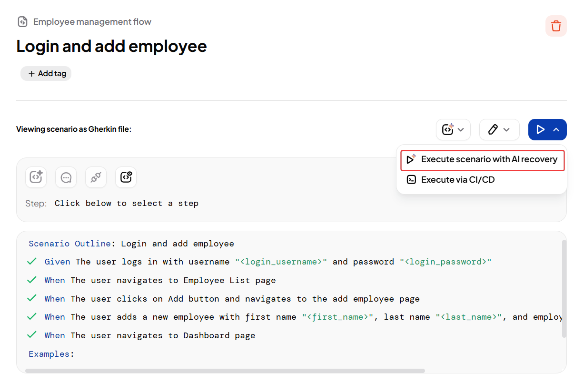This screenshot has height=392, width=584.
Task: Click the vertical scrollbar of the scenario panel
Action: point(564,289)
